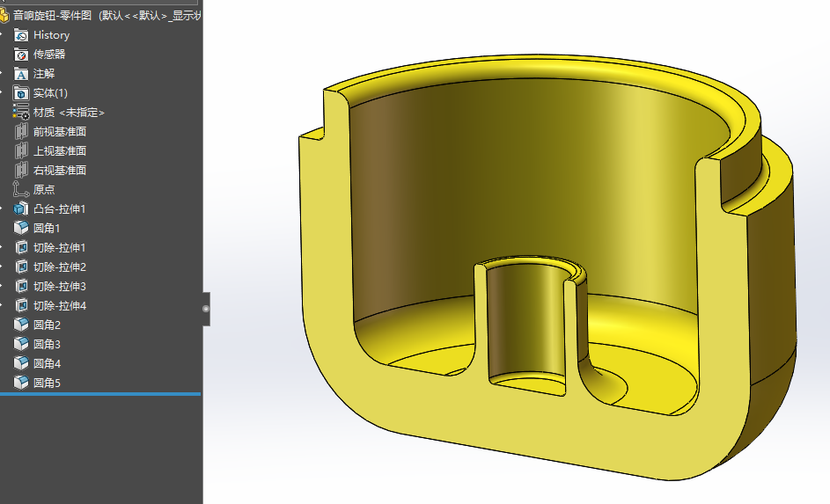Select the 凸台-拉伸1 feature name
The height and width of the screenshot is (504, 830).
[x=59, y=208]
